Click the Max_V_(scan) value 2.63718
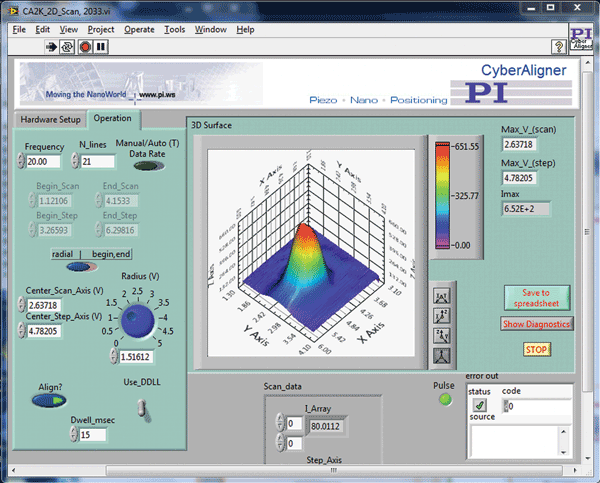The image size is (600, 483). click(519, 144)
